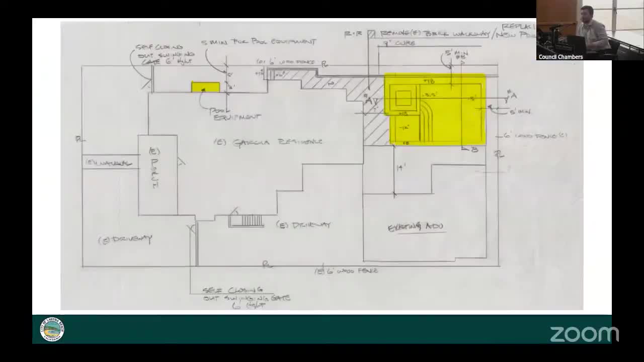
Task: Click the Existing ADU label
Action: [416, 227]
